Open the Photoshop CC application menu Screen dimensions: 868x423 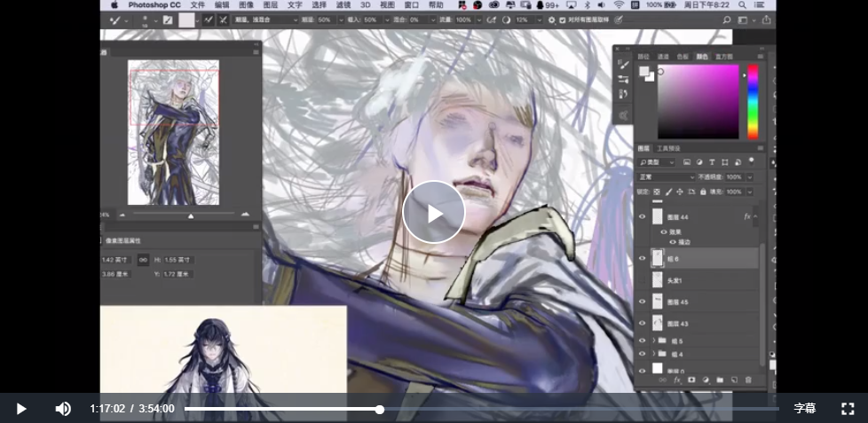[x=154, y=5]
